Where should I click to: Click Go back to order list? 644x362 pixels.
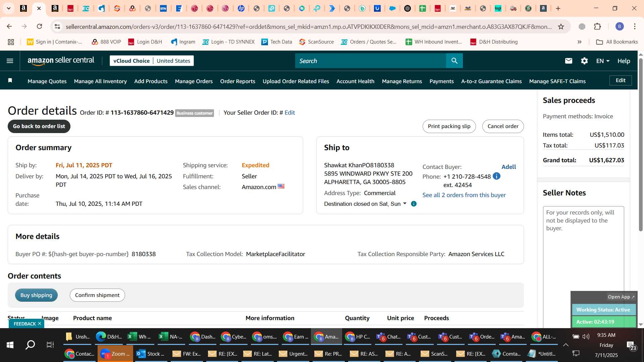[x=39, y=126]
